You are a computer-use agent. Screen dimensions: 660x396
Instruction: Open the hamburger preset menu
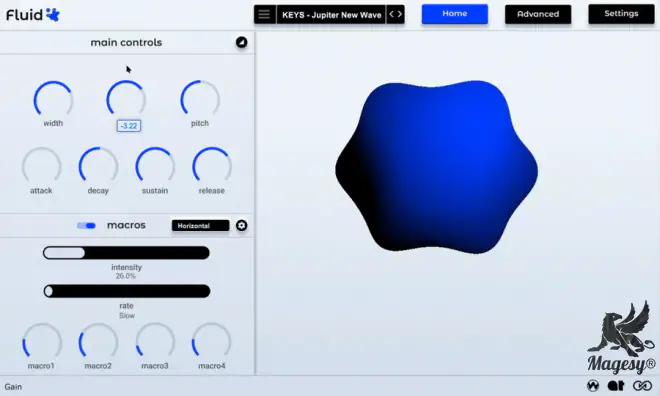(264, 14)
